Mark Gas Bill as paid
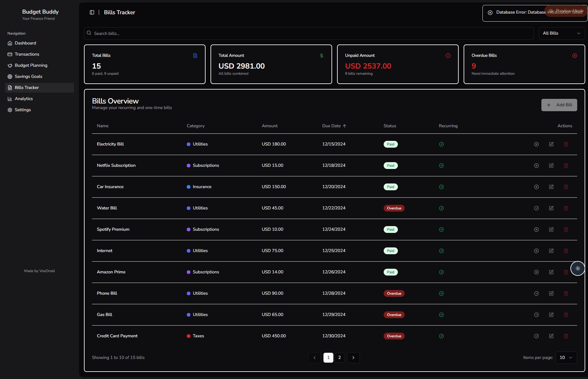 coord(536,315)
